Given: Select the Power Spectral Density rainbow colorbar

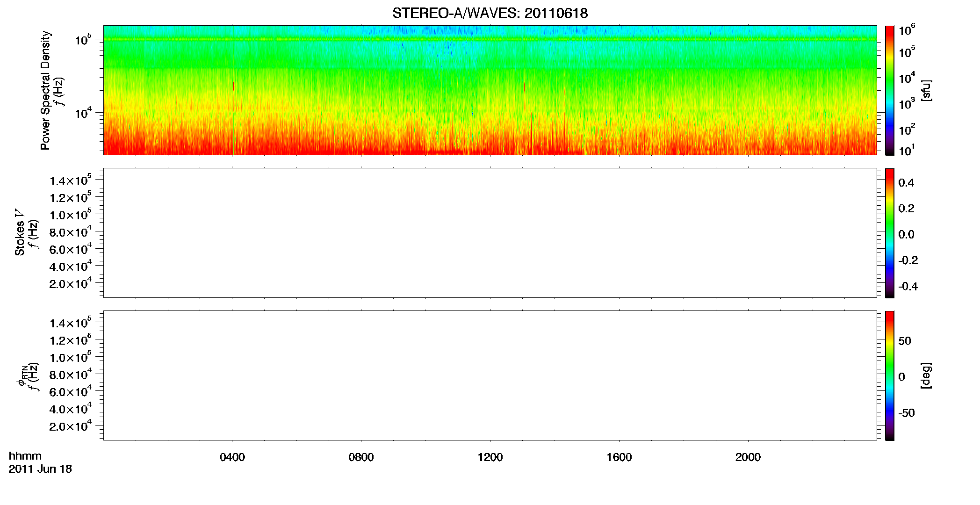Looking at the screenshot, I should tap(890, 90).
